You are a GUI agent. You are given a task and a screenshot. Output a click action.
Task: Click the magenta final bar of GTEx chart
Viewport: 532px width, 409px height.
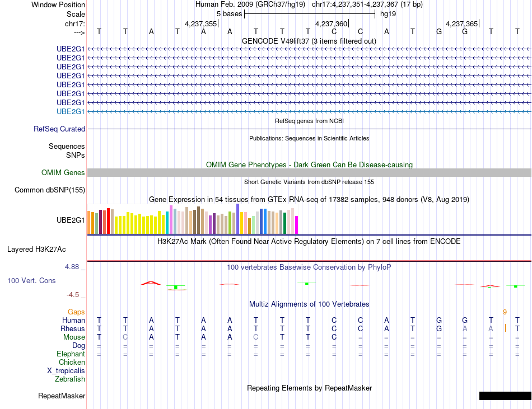[x=297, y=225]
